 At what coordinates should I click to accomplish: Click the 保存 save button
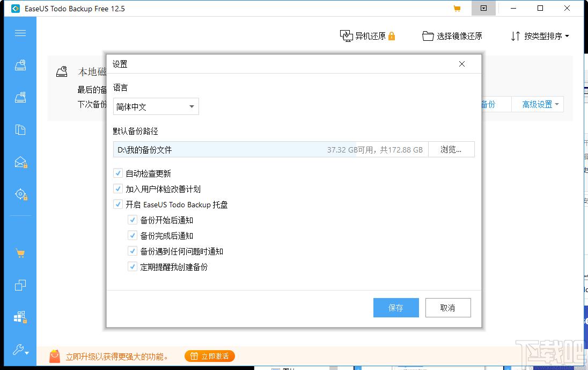click(x=396, y=308)
